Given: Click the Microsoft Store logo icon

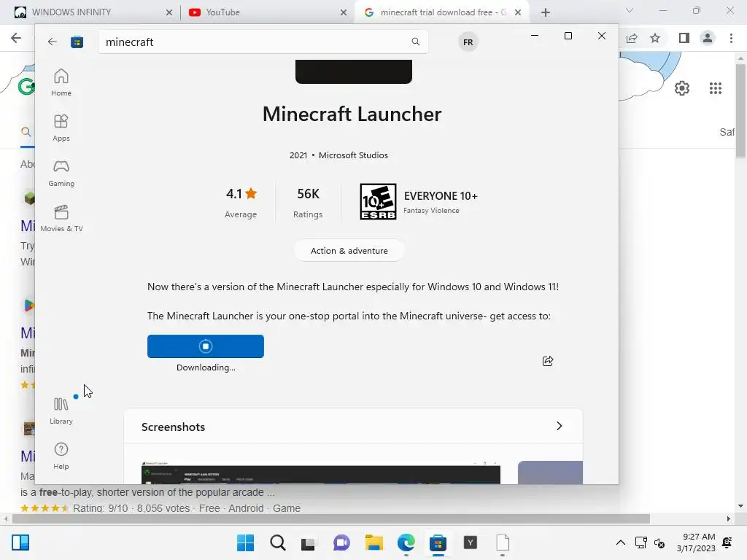Looking at the screenshot, I should click(77, 42).
